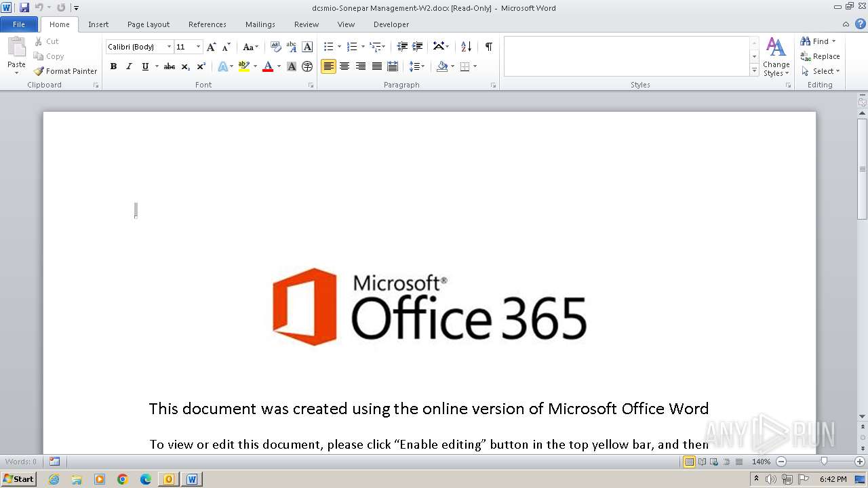Expand the Styles gallery More arrow

pos(754,70)
